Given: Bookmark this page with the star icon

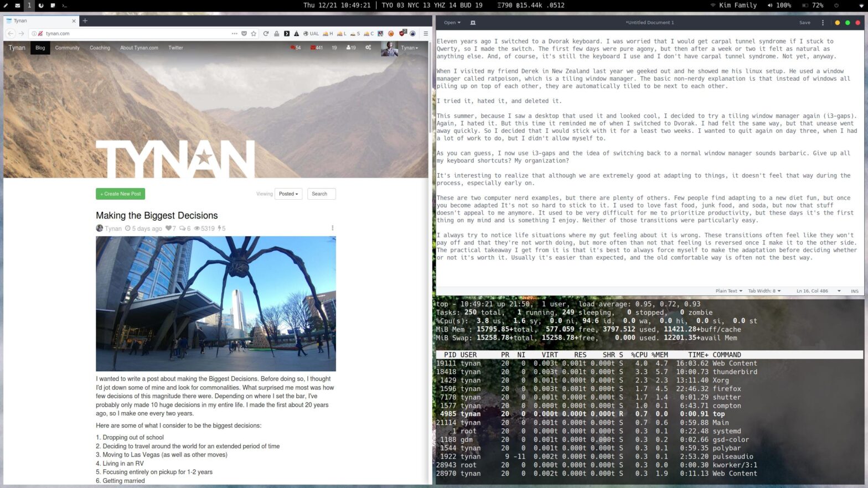Looking at the screenshot, I should [x=254, y=34].
